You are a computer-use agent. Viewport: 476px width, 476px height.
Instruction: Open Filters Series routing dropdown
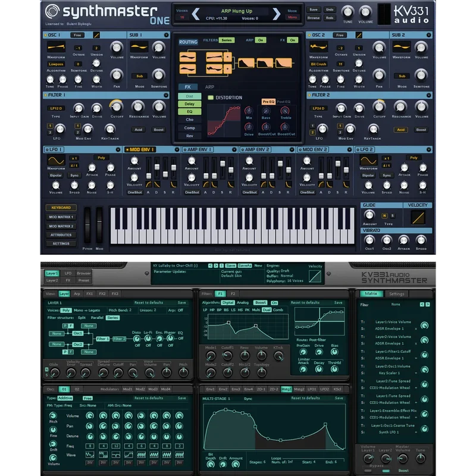[x=227, y=40]
